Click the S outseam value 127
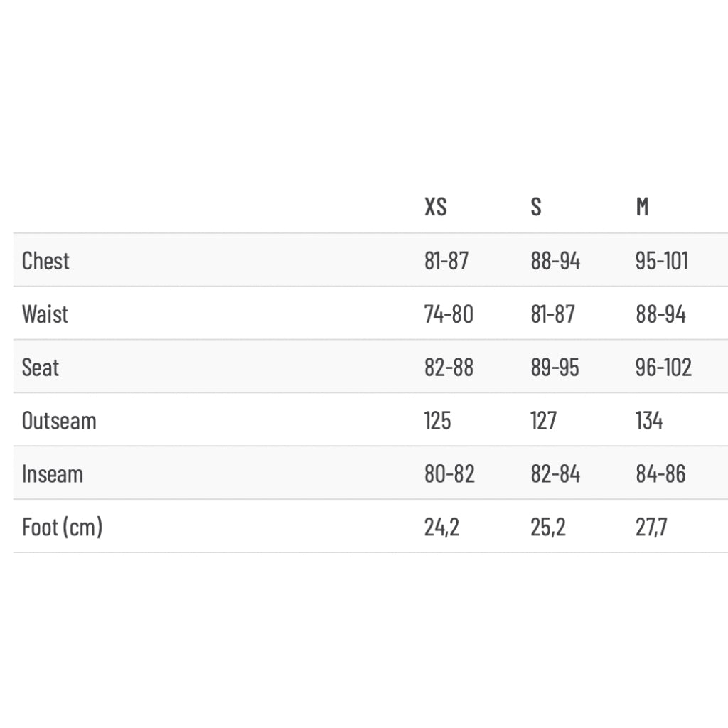 543,421
